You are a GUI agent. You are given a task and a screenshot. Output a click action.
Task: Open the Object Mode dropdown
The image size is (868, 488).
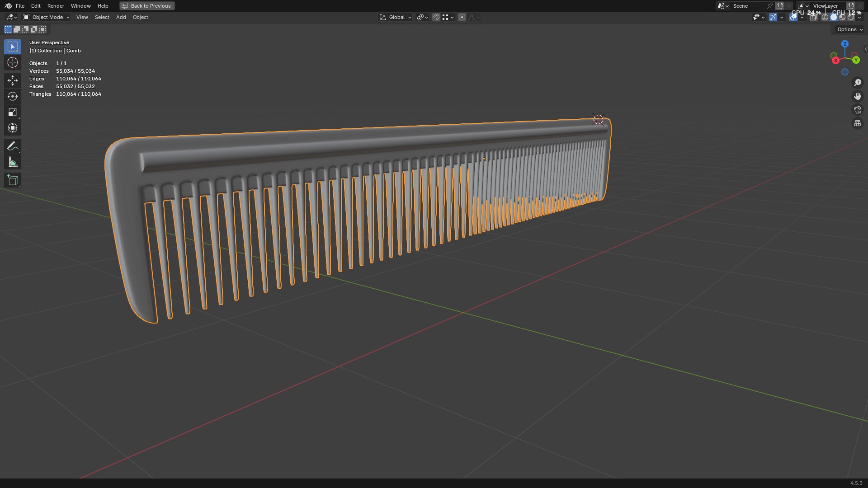[46, 17]
